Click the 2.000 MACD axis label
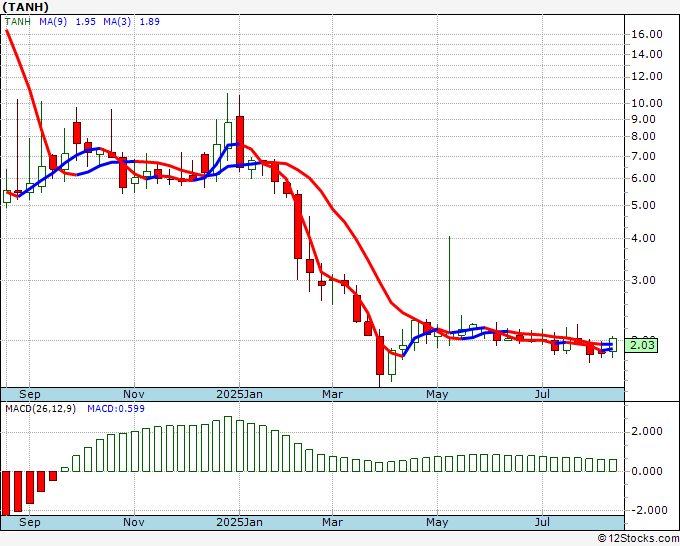The height and width of the screenshot is (546, 680). point(647,432)
